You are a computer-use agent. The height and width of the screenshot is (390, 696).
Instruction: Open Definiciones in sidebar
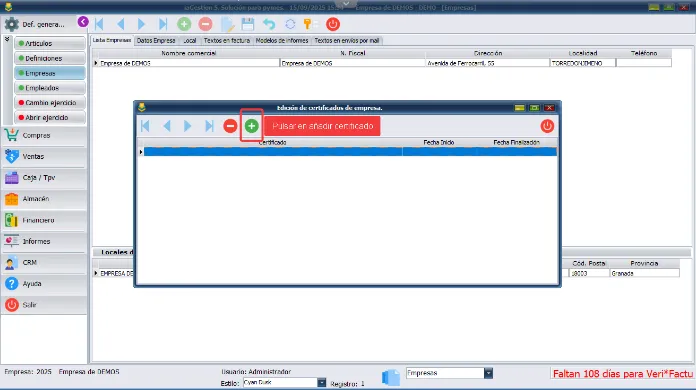click(50, 58)
